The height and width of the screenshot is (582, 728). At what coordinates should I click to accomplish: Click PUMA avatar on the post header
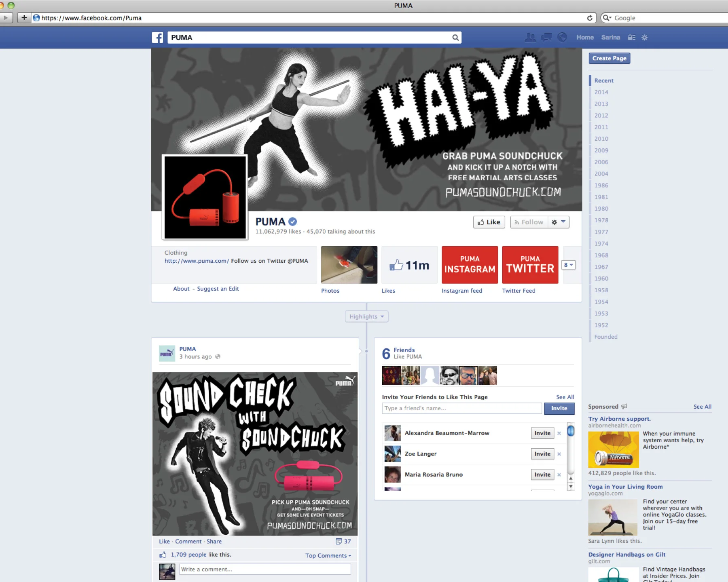click(167, 353)
